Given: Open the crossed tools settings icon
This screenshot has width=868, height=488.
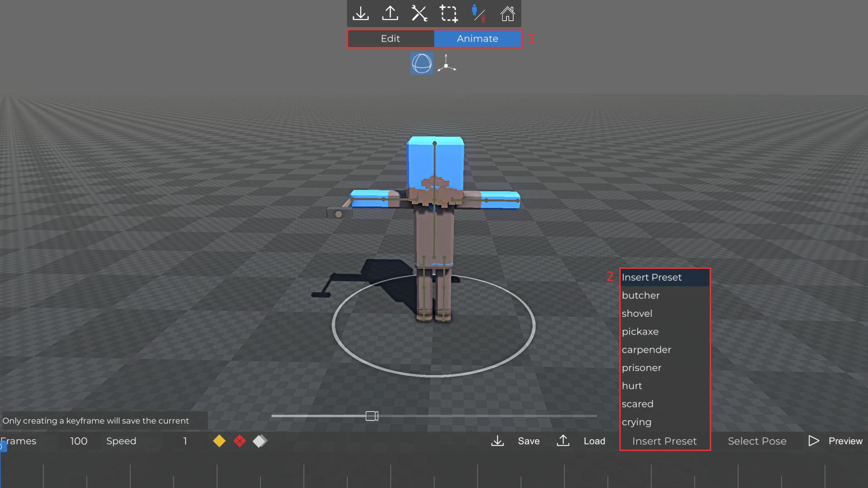Looking at the screenshot, I should 419,14.
